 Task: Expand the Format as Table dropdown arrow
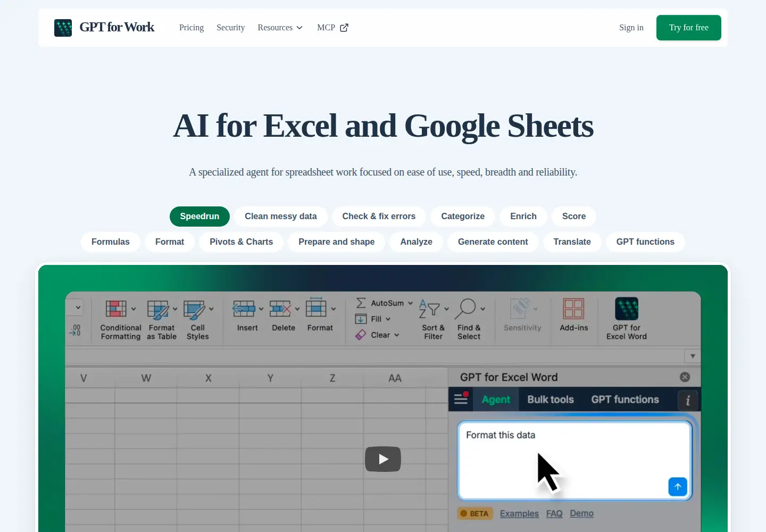pyautogui.click(x=175, y=309)
